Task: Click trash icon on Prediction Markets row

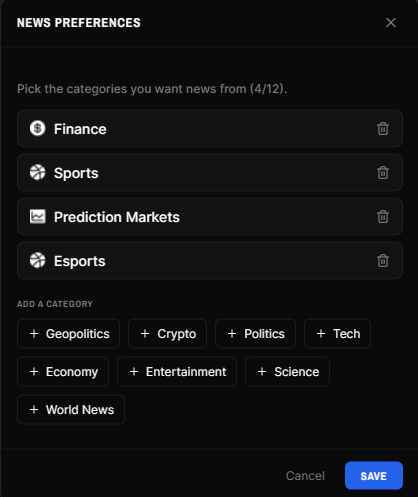Action: pyautogui.click(x=383, y=217)
